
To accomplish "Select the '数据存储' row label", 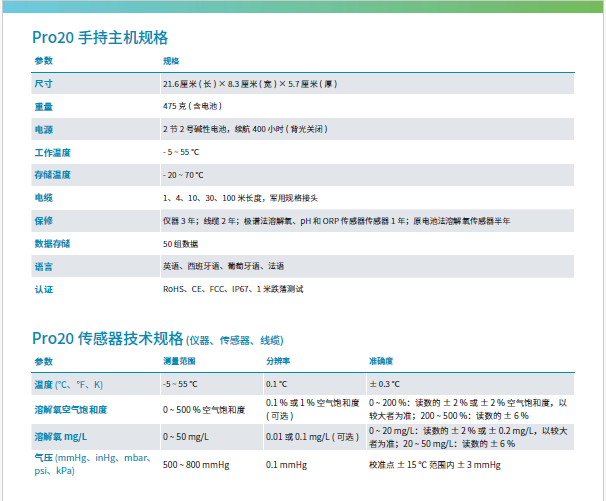I will click(53, 244).
